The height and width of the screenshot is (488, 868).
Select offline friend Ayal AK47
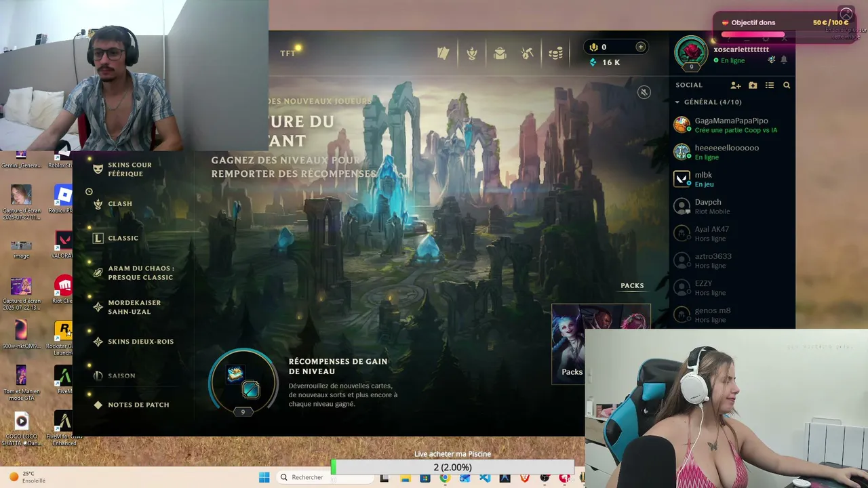point(732,233)
